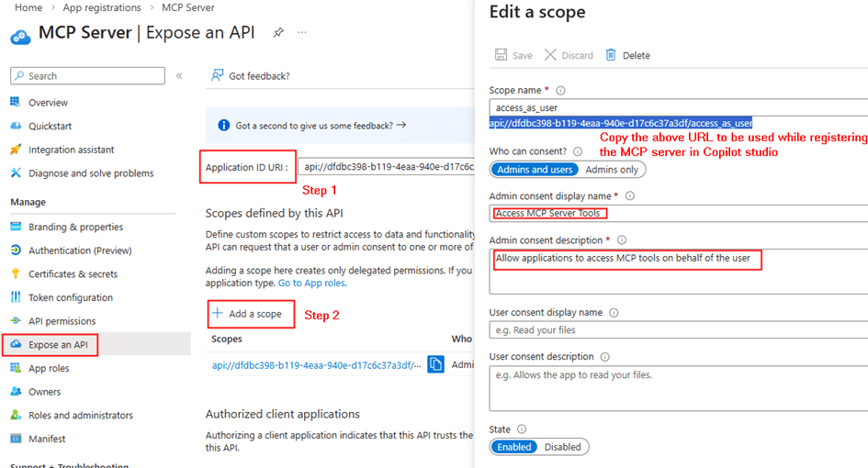Click the info icon next to Scope name
This screenshot has height=468, width=868.
[560, 90]
